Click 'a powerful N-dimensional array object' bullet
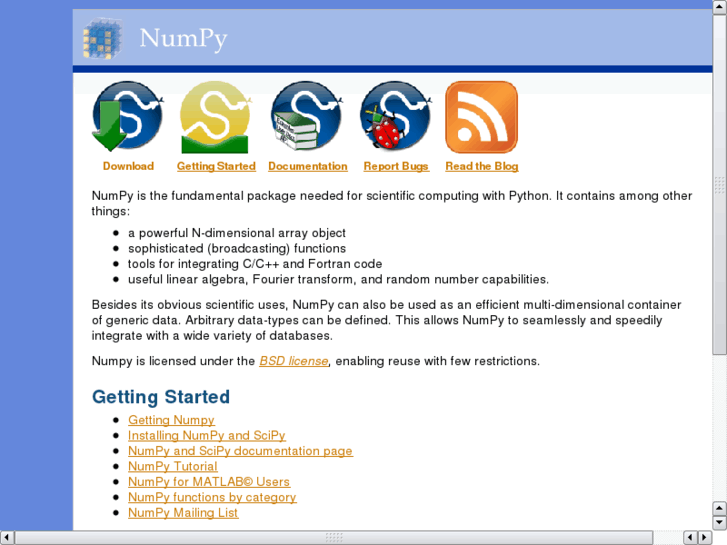 pyautogui.click(x=237, y=233)
